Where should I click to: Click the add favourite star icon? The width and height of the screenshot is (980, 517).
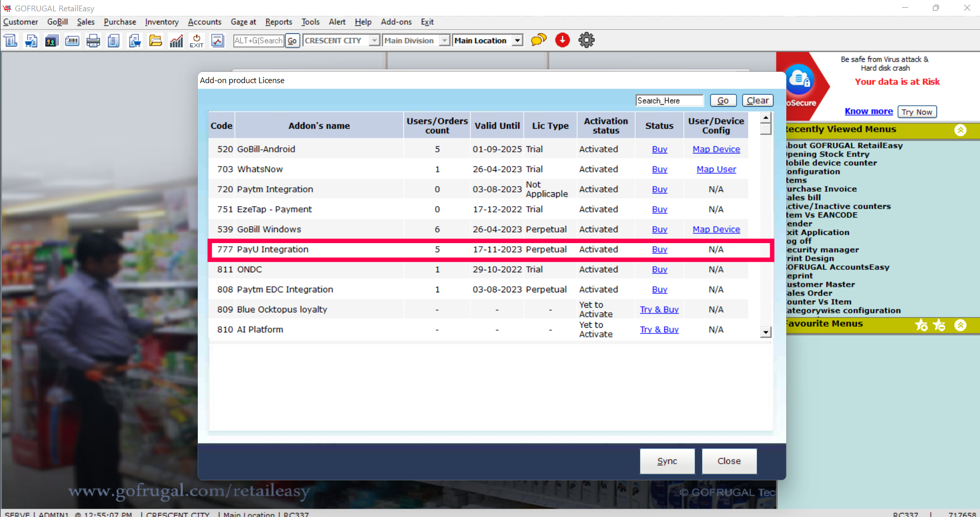(x=922, y=325)
